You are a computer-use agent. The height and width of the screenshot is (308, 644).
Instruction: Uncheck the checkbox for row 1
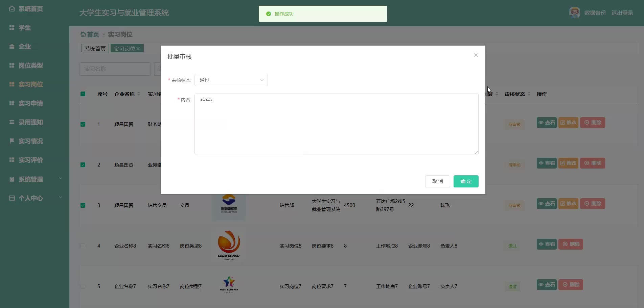(x=83, y=124)
